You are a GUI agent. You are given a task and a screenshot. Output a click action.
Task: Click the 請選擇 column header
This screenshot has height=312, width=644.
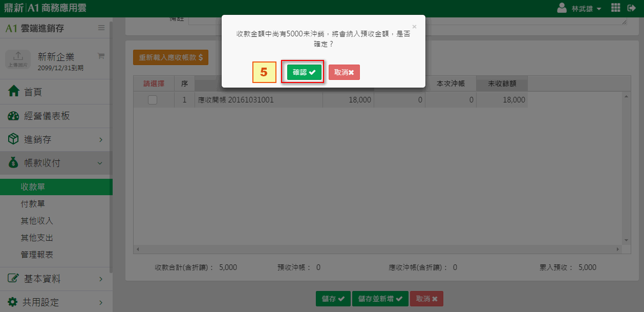pyautogui.click(x=154, y=84)
